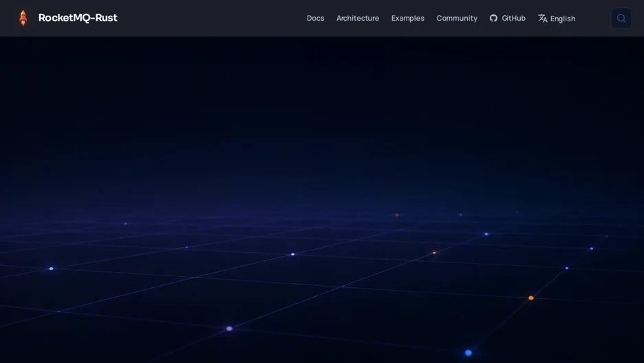Visit the Community section

(x=457, y=18)
